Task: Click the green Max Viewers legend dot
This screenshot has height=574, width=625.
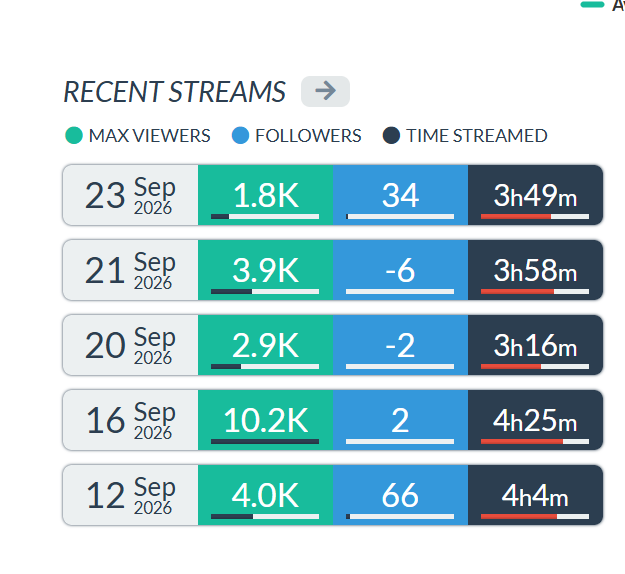Action: tap(74, 136)
